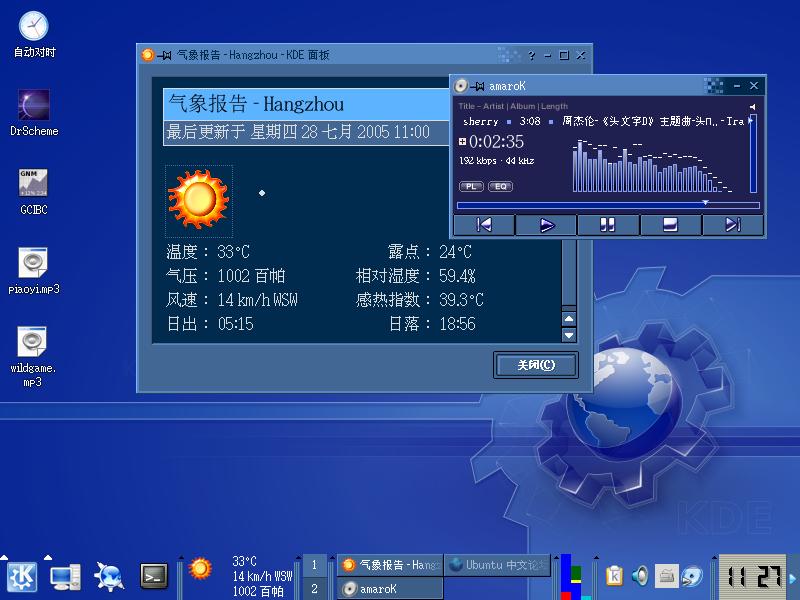The width and height of the screenshot is (800, 600).
Task: Click the amaroK blue tray icon
Action: 692,576
